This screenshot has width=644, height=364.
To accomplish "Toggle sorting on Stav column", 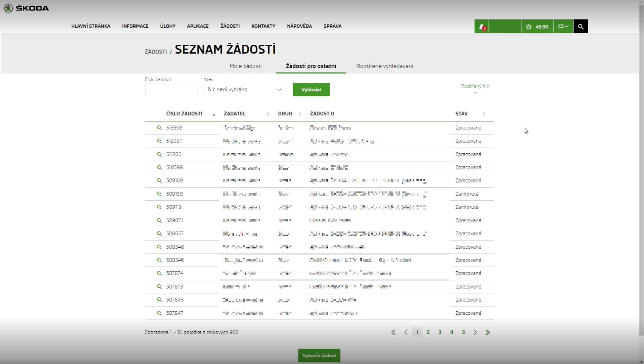I will (484, 114).
